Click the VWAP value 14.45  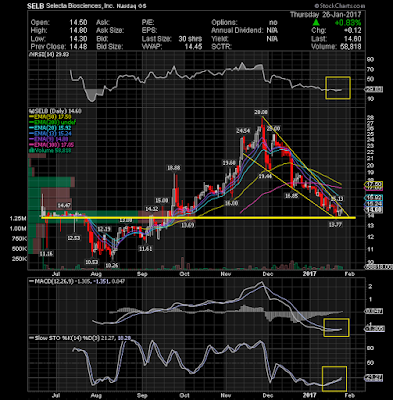[193, 47]
